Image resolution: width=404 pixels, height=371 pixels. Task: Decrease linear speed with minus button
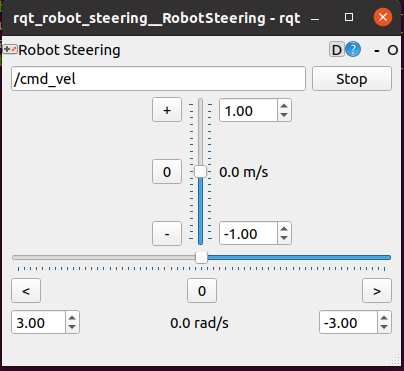(167, 234)
